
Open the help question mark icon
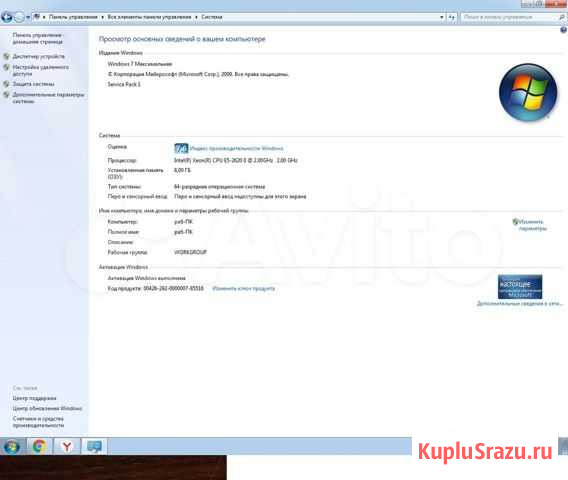click(x=563, y=30)
